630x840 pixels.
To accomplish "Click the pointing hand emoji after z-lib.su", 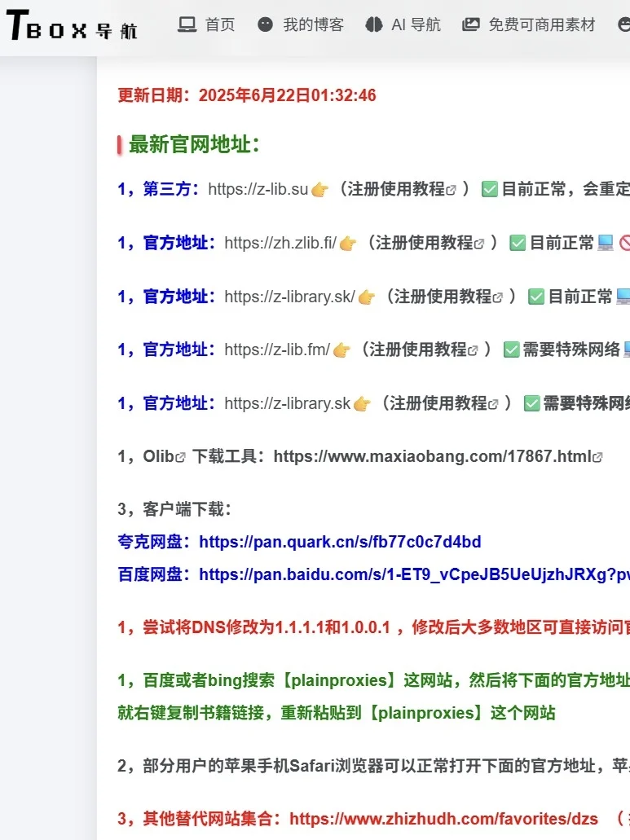I will (x=319, y=190).
